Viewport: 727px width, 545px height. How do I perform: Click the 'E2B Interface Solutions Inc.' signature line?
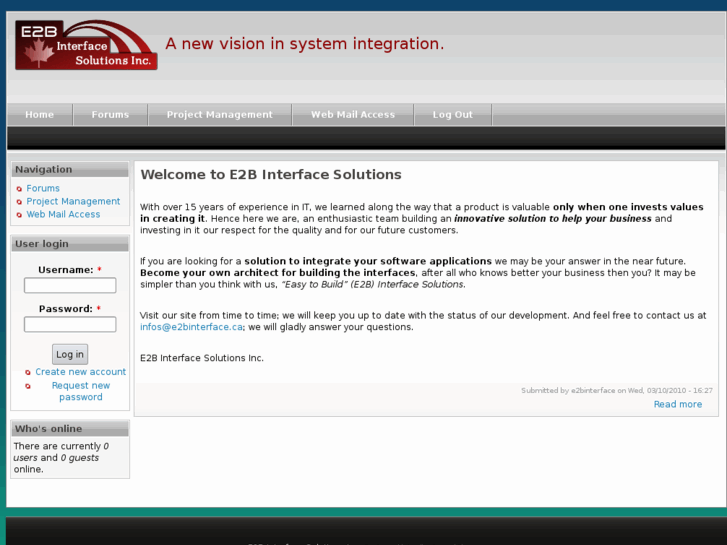tap(202, 358)
